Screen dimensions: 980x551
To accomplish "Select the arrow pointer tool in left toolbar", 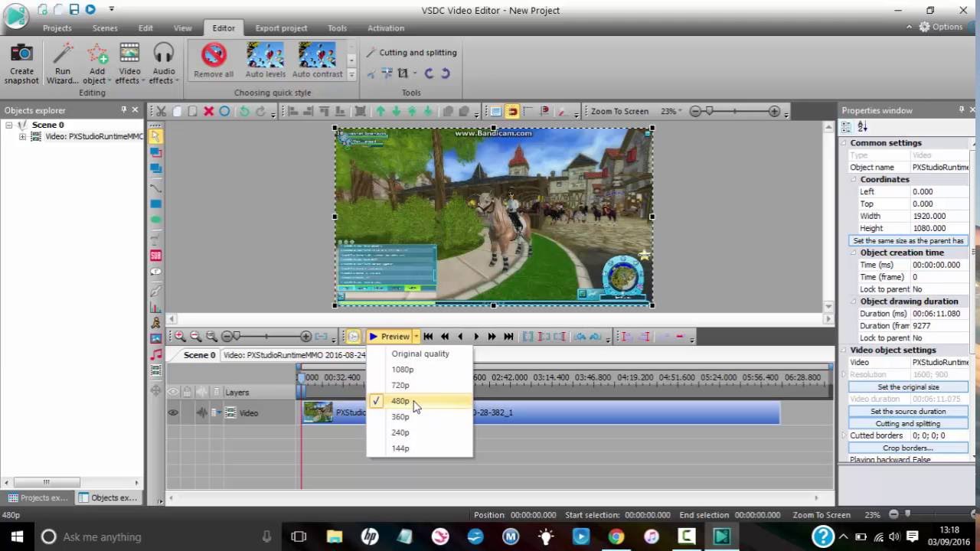I will click(155, 136).
